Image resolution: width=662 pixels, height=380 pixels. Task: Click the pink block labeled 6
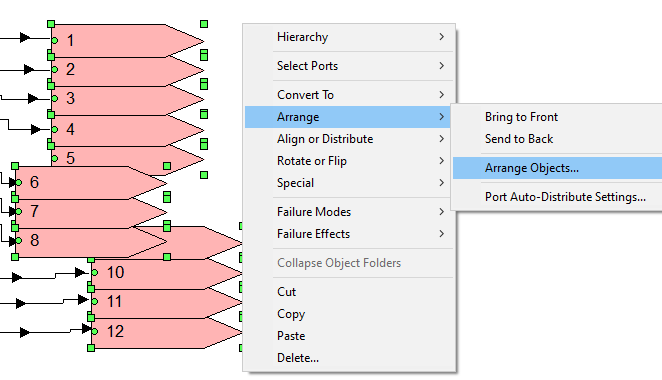pyautogui.click(x=91, y=182)
